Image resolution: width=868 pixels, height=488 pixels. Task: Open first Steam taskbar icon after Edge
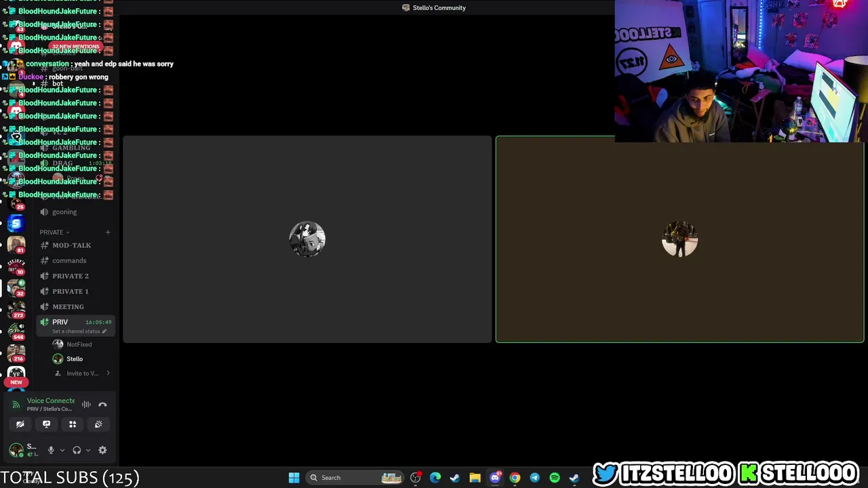pyautogui.click(x=455, y=478)
